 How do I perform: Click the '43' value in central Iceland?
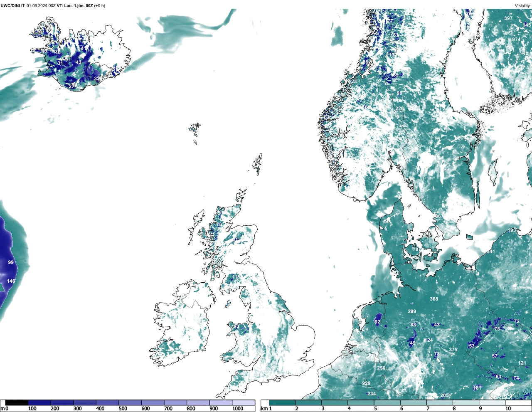[79, 62]
